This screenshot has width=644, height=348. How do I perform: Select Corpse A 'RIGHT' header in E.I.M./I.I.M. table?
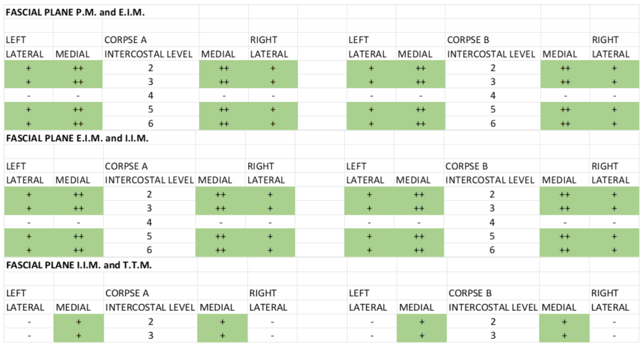(261, 166)
